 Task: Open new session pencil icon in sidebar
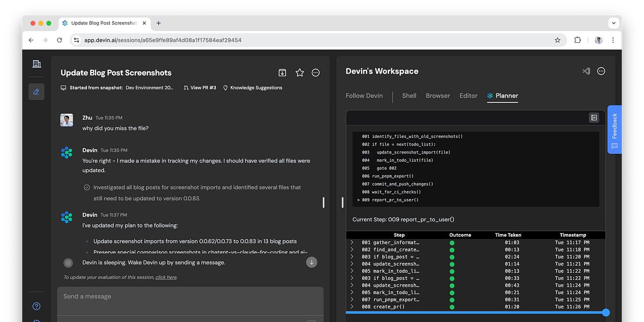click(x=36, y=92)
